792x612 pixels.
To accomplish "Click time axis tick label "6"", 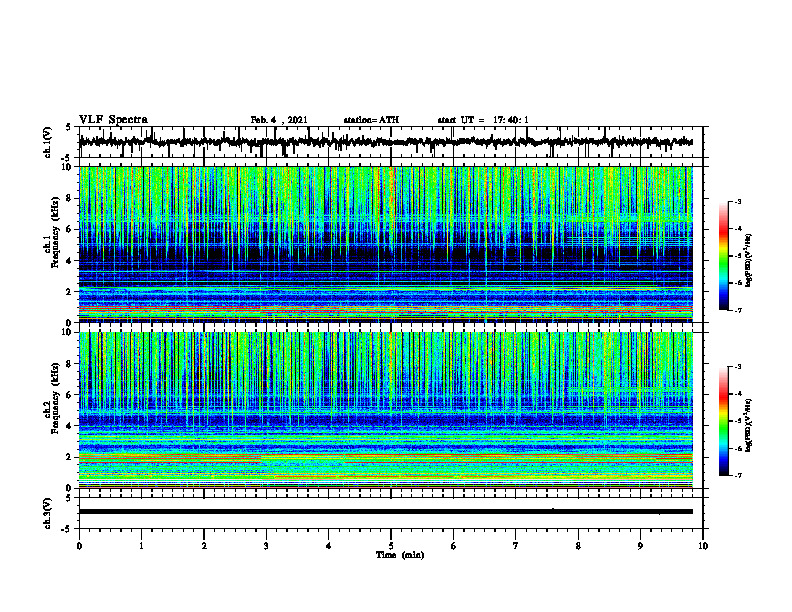I will coord(454,546).
